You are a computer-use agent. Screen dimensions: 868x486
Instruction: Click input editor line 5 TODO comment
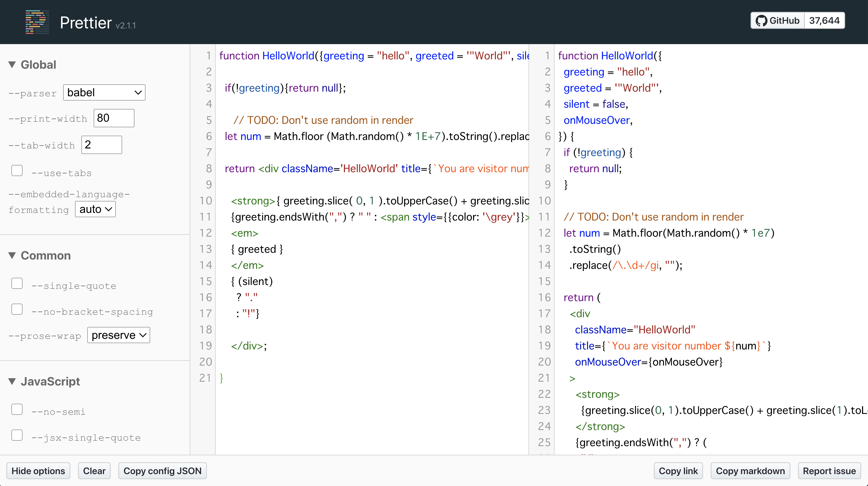323,120
